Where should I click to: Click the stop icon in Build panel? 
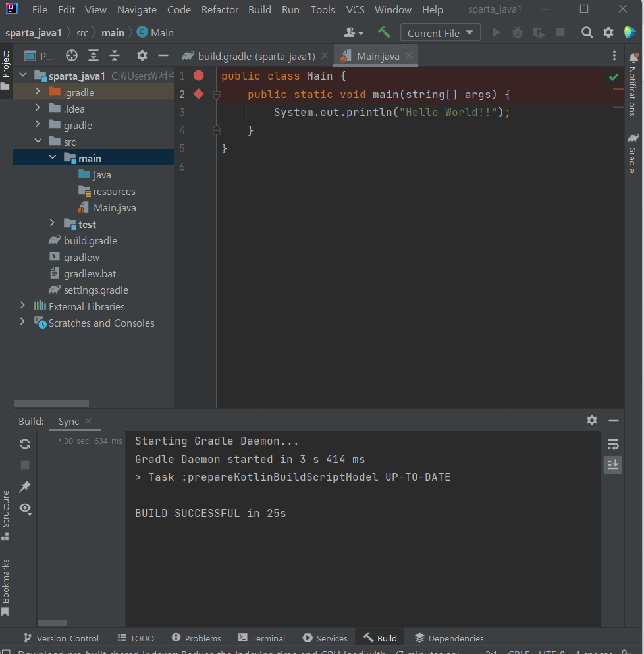pyautogui.click(x=25, y=465)
